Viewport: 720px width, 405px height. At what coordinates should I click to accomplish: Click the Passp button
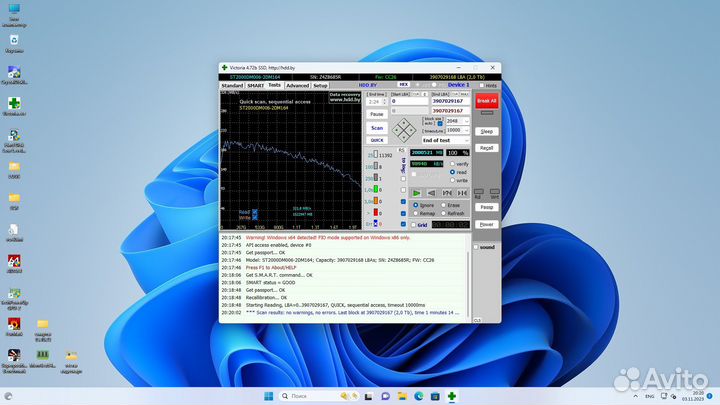click(x=486, y=207)
